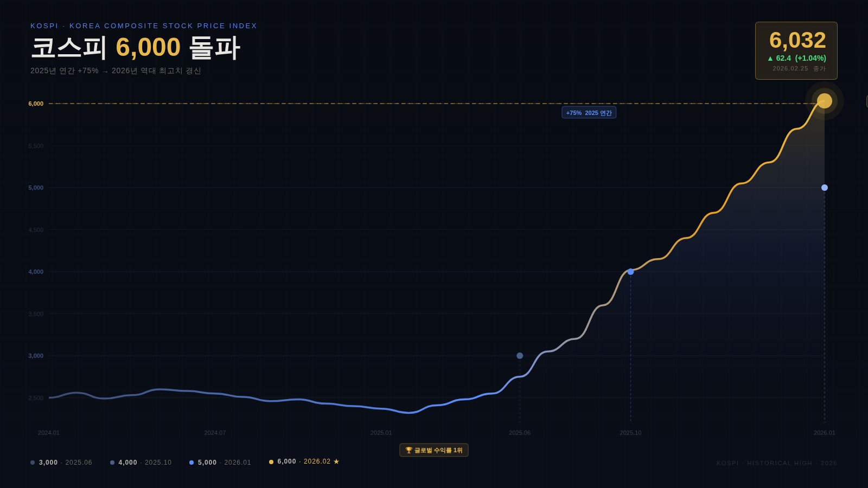Click the light-blue 5,000 milestone dot on chart
The width and height of the screenshot is (868, 488).
pyautogui.click(x=825, y=188)
